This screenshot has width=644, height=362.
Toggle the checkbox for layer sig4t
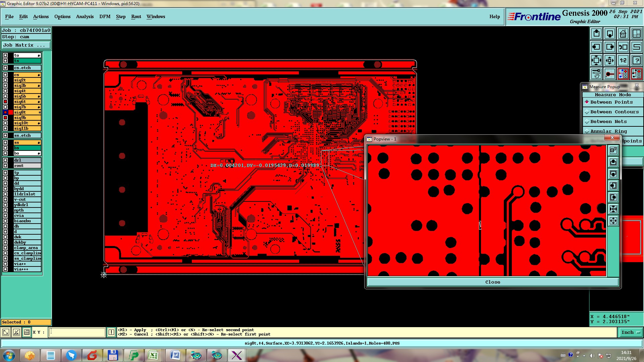point(5,91)
